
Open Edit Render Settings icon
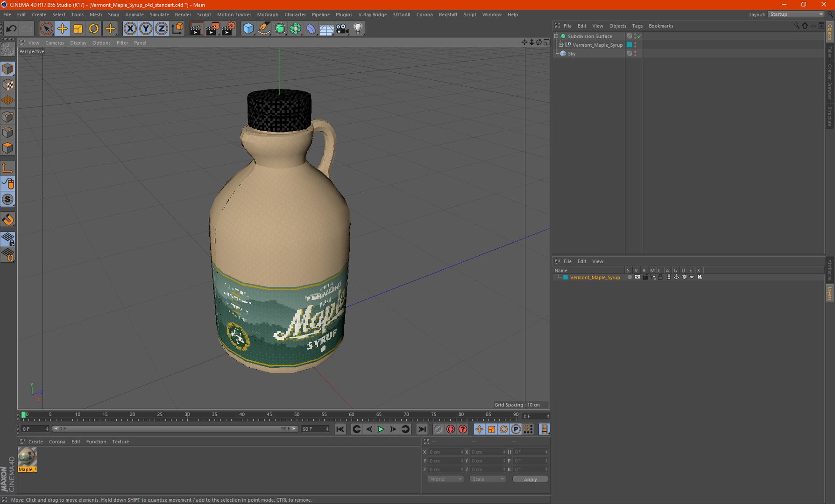228,29
